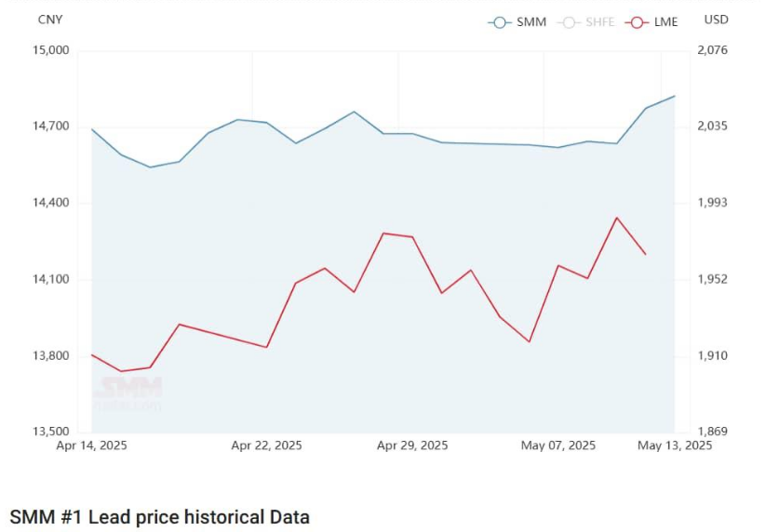Screen dimensions: 765x532
Task: Enable the greyed-out SHFE legend label
Action: point(598,21)
